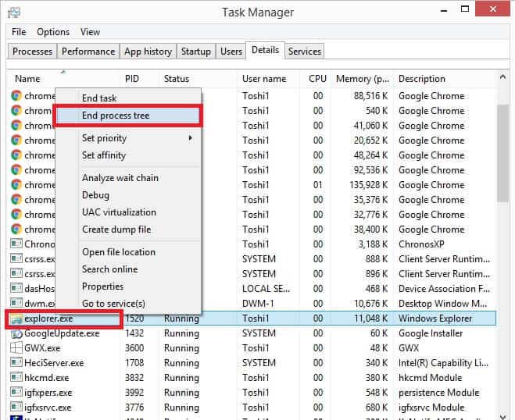Image resolution: width=515 pixels, height=420 pixels.
Task: Open the File menu
Action: click(x=19, y=32)
